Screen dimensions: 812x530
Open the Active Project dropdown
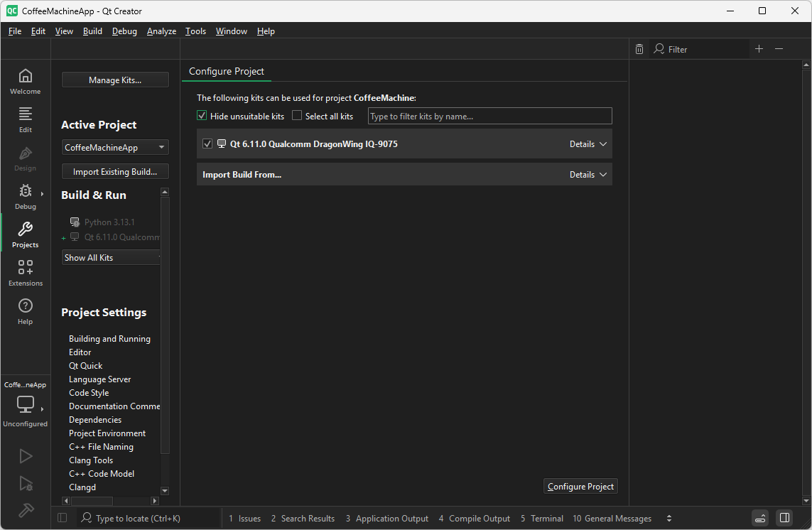[x=115, y=147]
